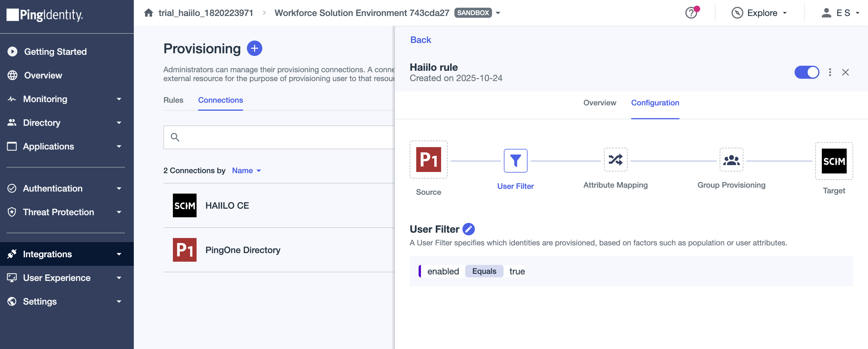Expand the Directory menu arrow
Viewport: 868px width, 349px height.
(119, 123)
